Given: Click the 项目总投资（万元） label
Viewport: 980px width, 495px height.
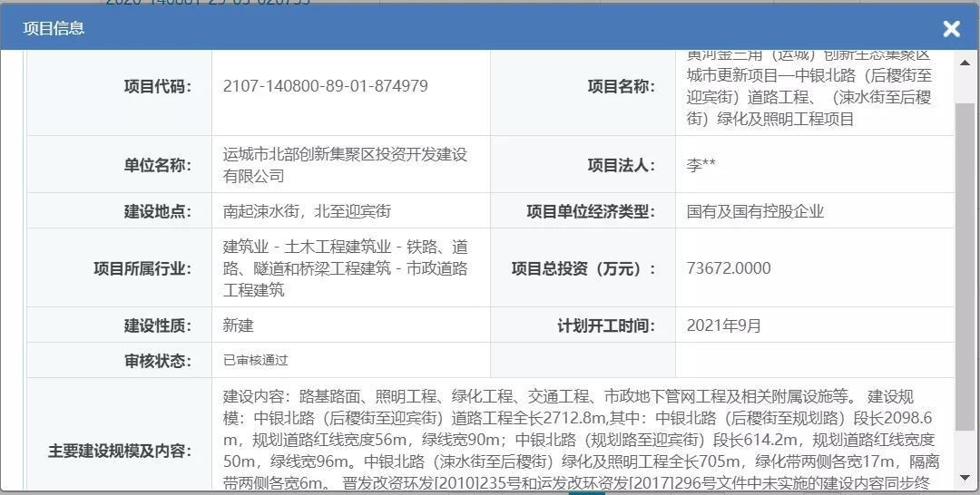Looking at the screenshot, I should [x=583, y=269].
